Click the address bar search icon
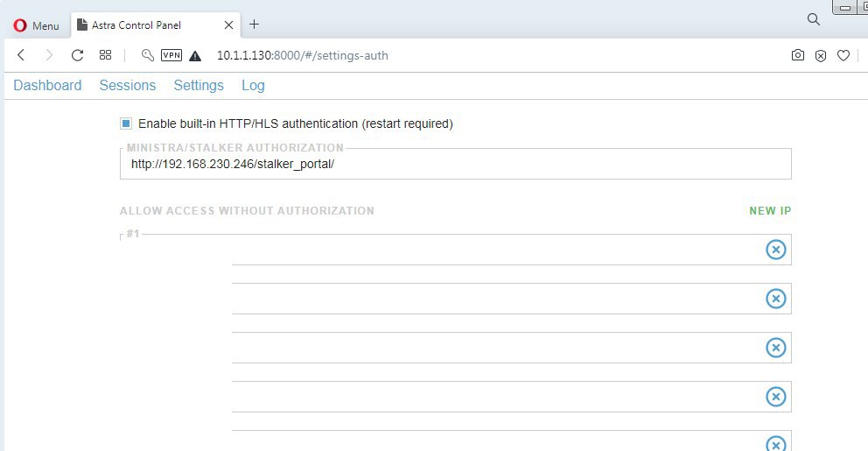The height and width of the screenshot is (451, 868). pyautogui.click(x=147, y=55)
